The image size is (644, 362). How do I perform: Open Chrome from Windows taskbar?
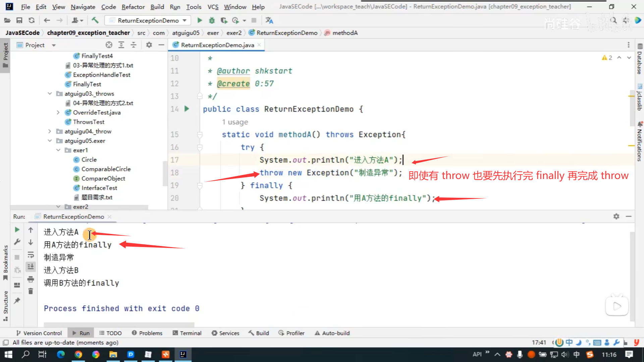(78, 354)
